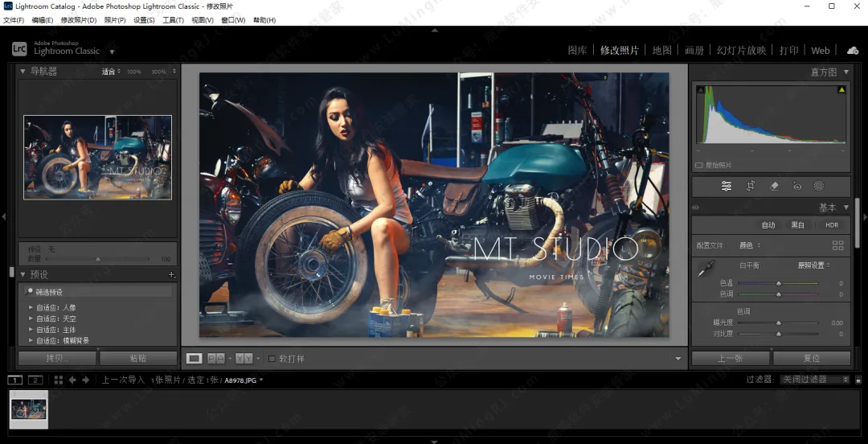Open the profile browser grid icon
This screenshot has width=868, height=444.
838,245
